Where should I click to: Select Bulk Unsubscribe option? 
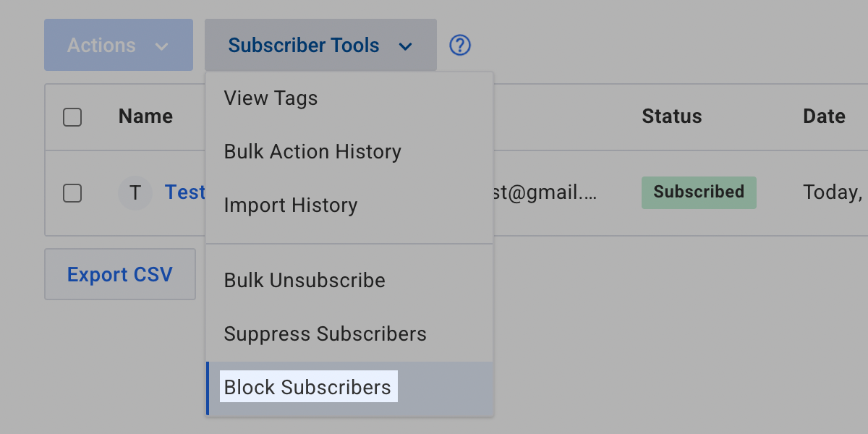(305, 281)
